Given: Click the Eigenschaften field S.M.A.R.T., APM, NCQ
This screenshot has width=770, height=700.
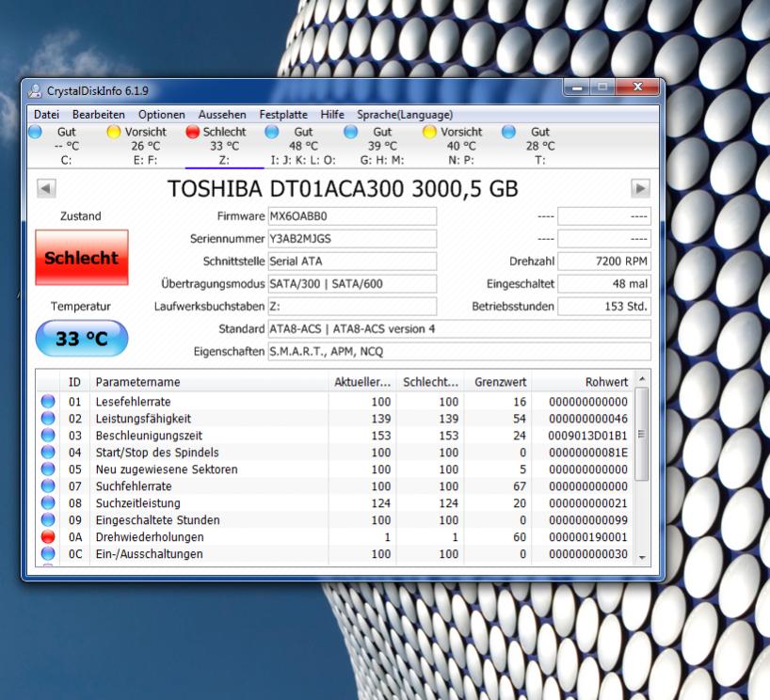Looking at the screenshot, I should click(459, 352).
